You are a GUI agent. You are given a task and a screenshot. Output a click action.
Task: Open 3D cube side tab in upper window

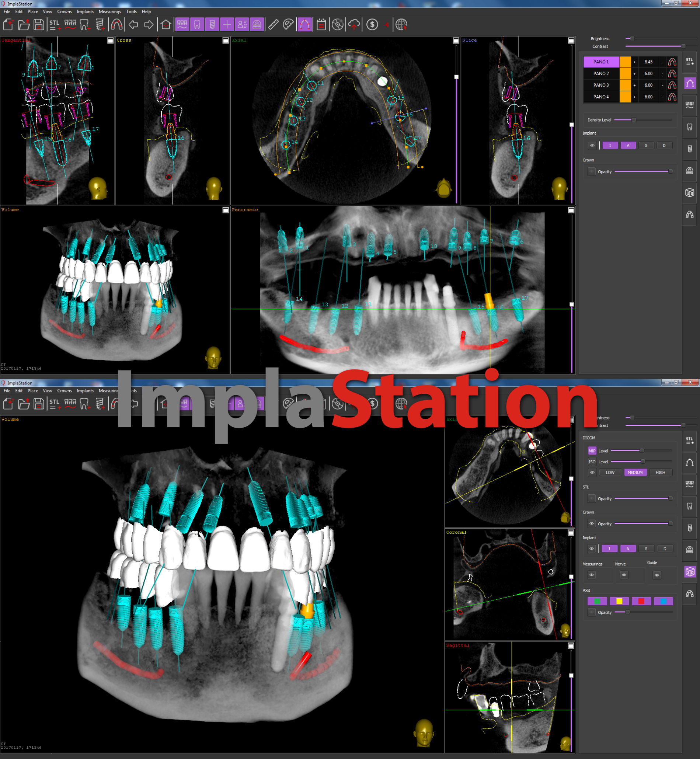(x=690, y=193)
